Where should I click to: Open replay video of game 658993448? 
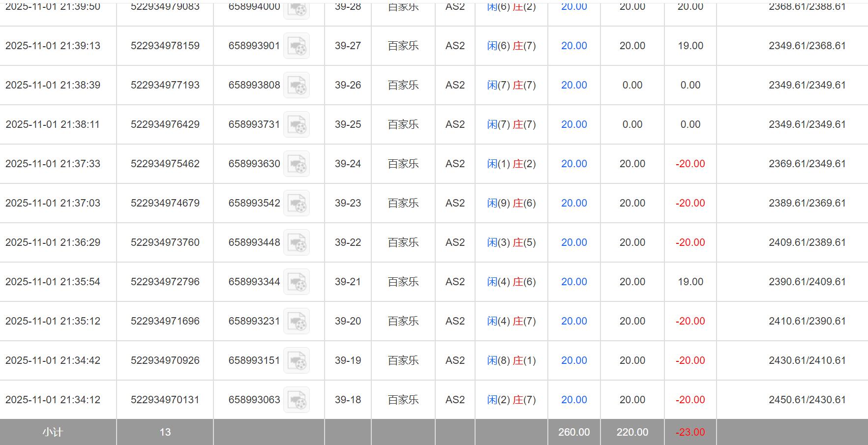pyautogui.click(x=297, y=242)
